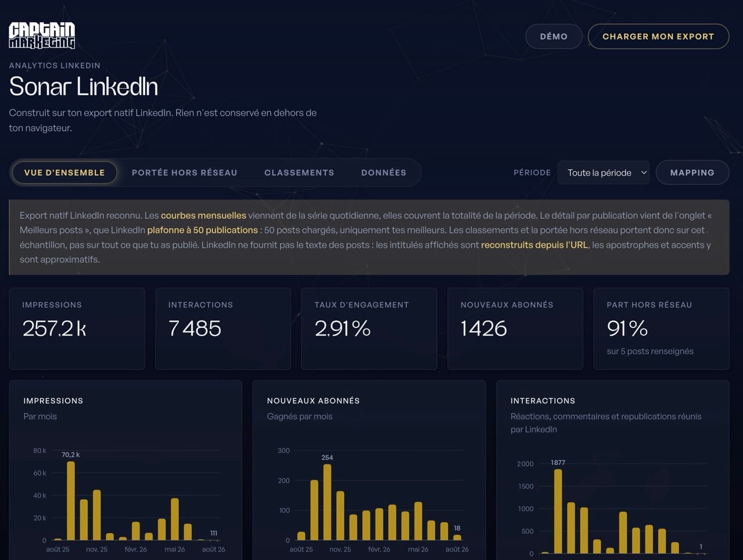Click 'plafonne à 50 publications' highlighted text
Viewport: 743px width, 560px height.
click(203, 230)
